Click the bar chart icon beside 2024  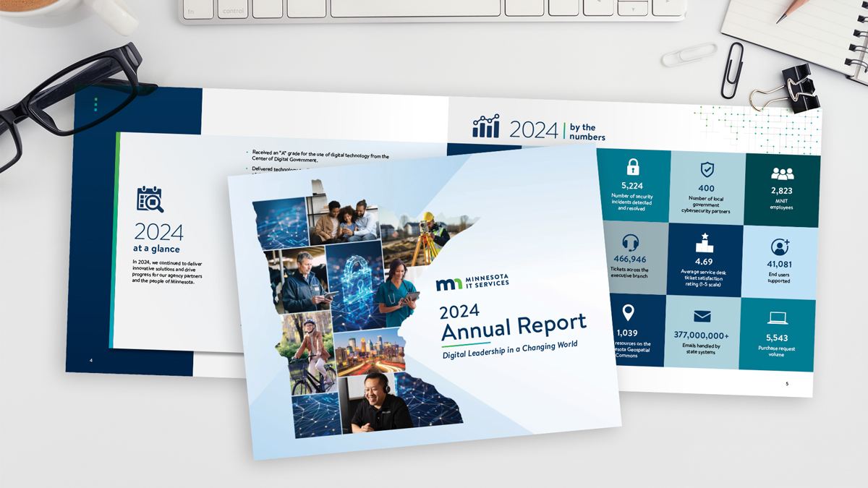click(x=486, y=126)
